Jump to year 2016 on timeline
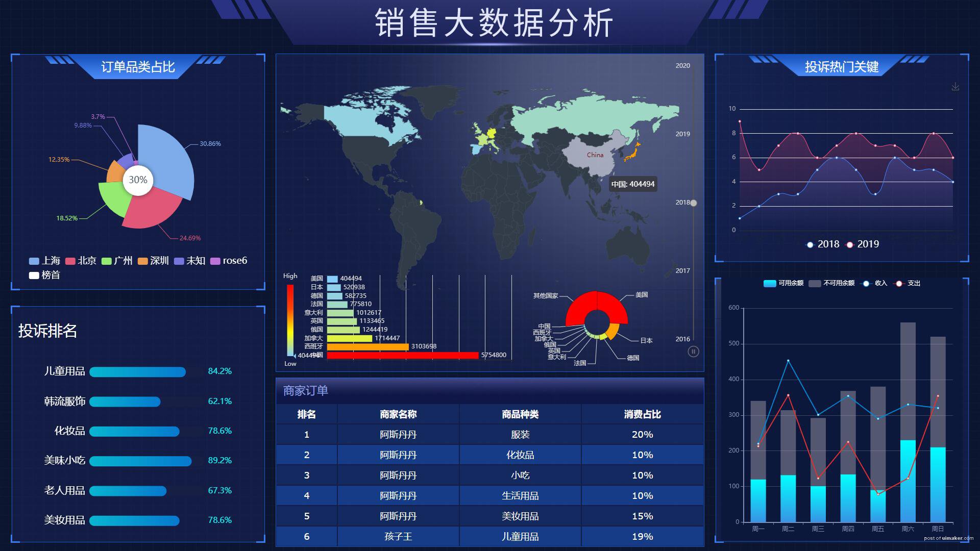 coord(682,339)
